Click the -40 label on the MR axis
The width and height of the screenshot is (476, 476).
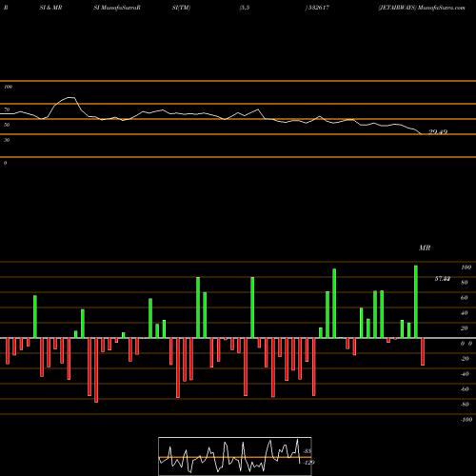[465, 374]
